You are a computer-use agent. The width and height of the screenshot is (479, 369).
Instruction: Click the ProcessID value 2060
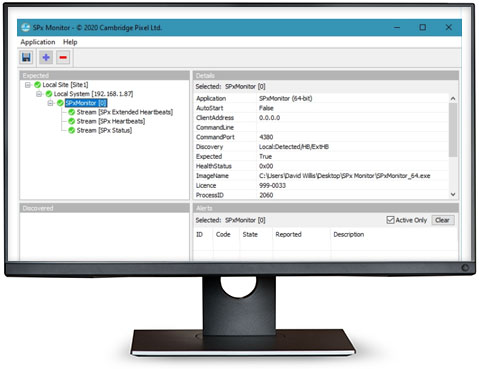click(266, 195)
